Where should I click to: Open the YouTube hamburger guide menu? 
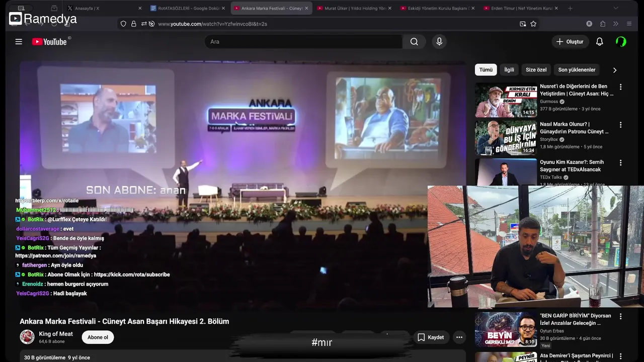pyautogui.click(x=19, y=42)
